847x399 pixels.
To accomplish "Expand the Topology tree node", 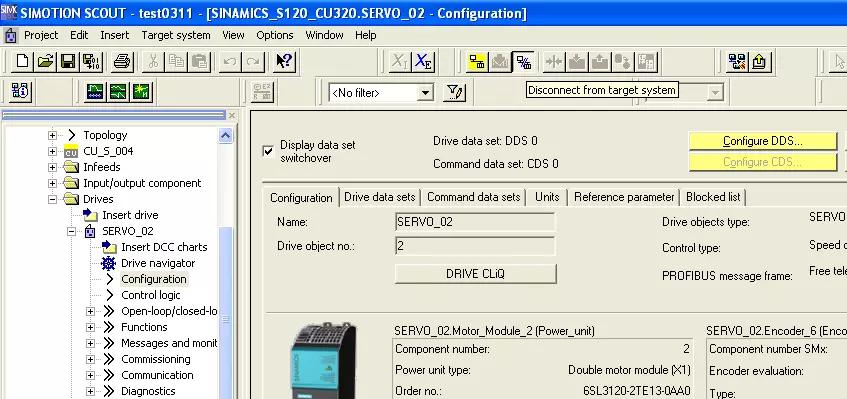I will pos(52,136).
